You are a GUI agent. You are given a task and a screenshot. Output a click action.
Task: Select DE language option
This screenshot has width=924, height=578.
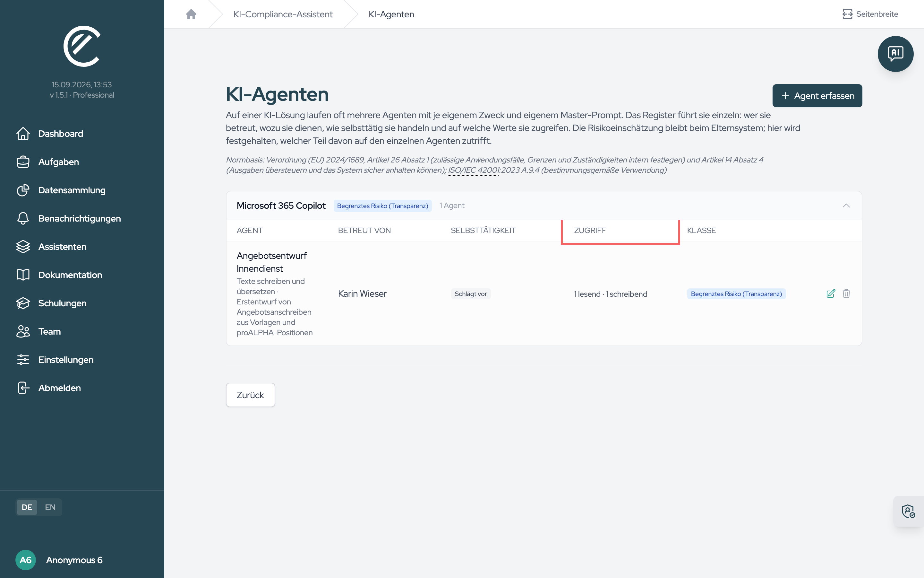[x=27, y=507]
